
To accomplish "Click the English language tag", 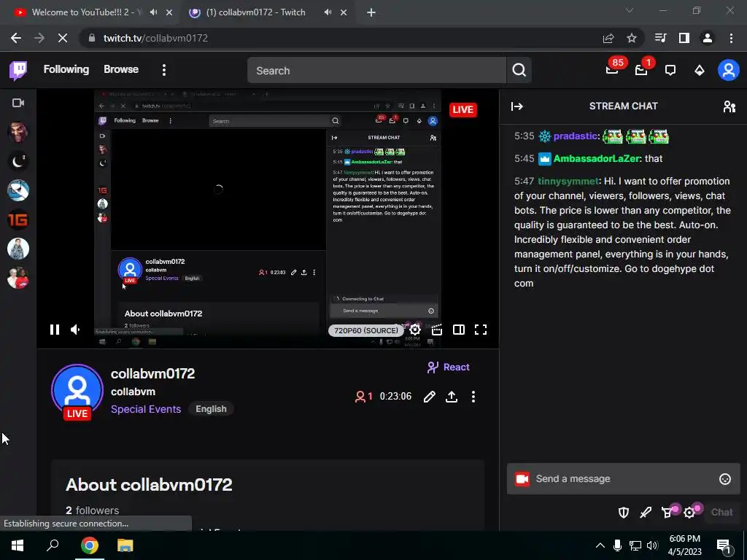I will [211, 409].
